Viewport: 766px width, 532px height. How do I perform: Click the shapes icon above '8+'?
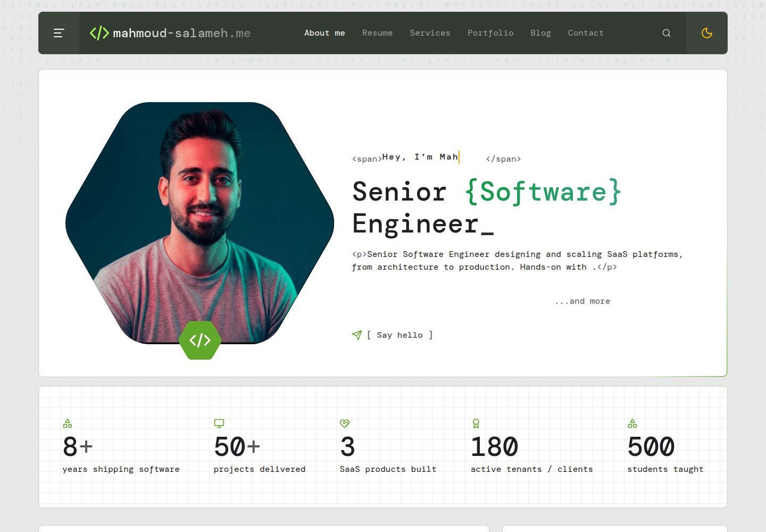[67, 423]
